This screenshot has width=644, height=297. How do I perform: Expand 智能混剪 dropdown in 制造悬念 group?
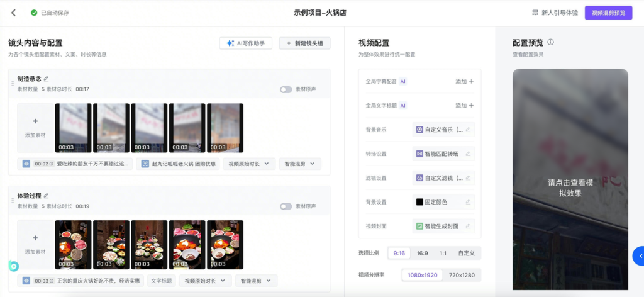point(299,164)
